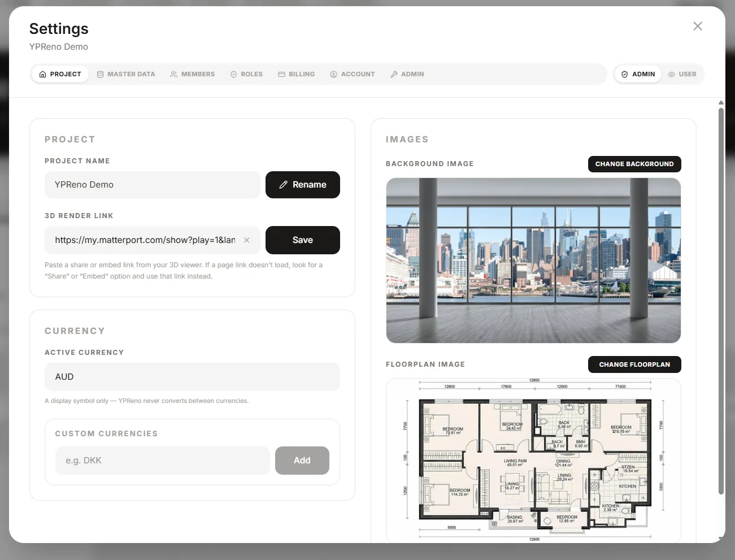Focus the Matterport link input
735x560 pixels.
[145, 240]
